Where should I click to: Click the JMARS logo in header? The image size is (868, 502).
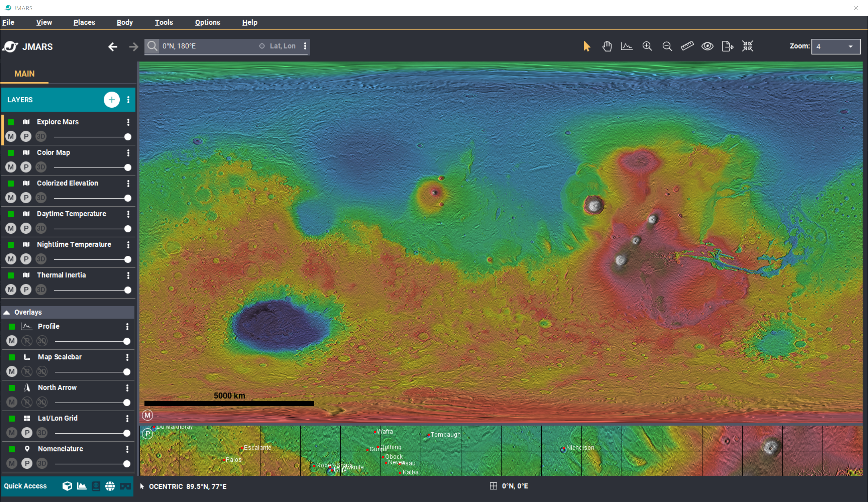[x=28, y=46]
